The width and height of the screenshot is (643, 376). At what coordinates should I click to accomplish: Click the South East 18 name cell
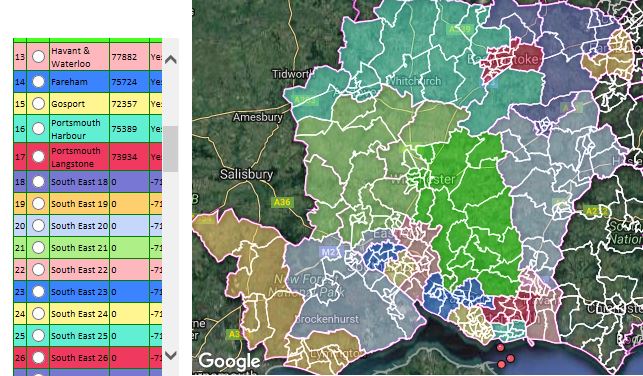point(80,182)
